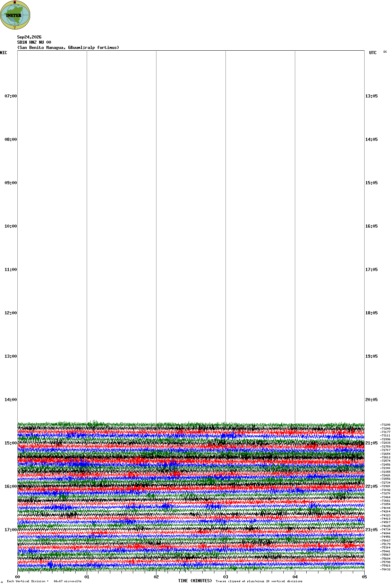
Task: Click the topmost green seismic trace
Action: tap(191, 424)
